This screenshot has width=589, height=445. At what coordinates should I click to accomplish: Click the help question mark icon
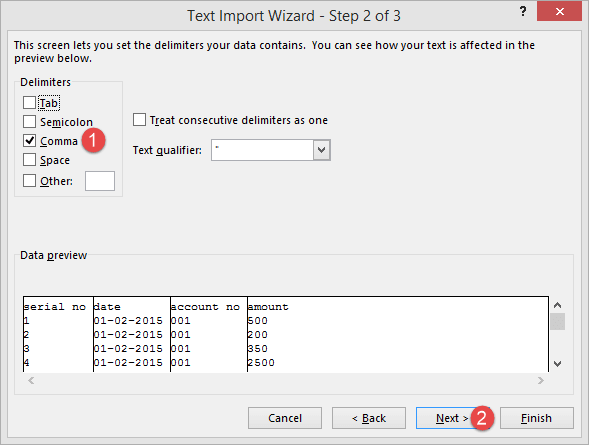point(523,12)
